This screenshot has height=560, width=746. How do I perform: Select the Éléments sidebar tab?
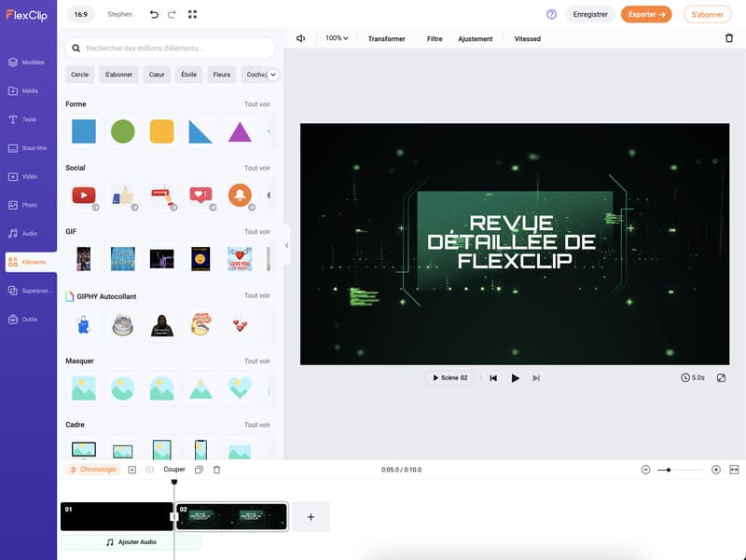coord(30,262)
